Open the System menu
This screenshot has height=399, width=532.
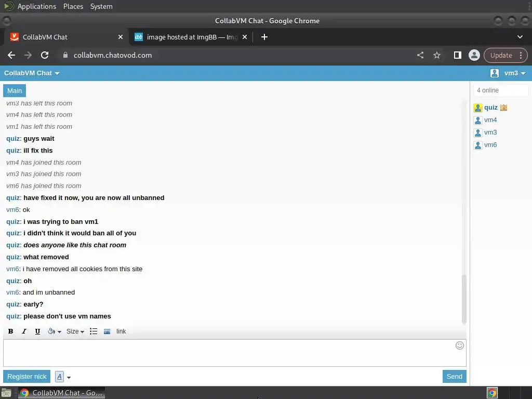101,6
